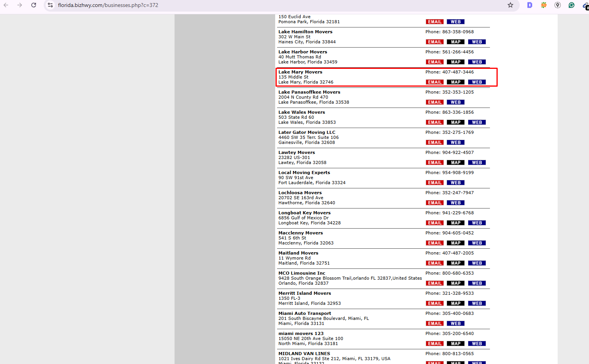Open MAP for Merritt Island Movers
The height and width of the screenshot is (364, 589).
pos(456,303)
